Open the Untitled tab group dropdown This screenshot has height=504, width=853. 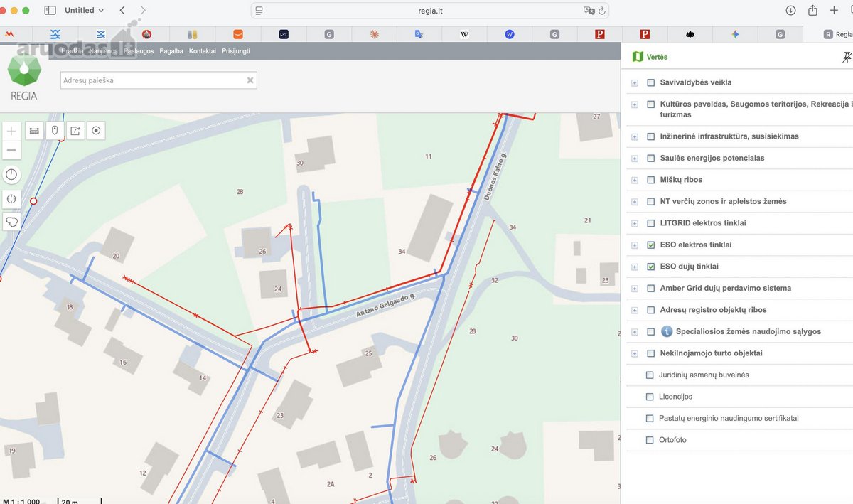(84, 11)
